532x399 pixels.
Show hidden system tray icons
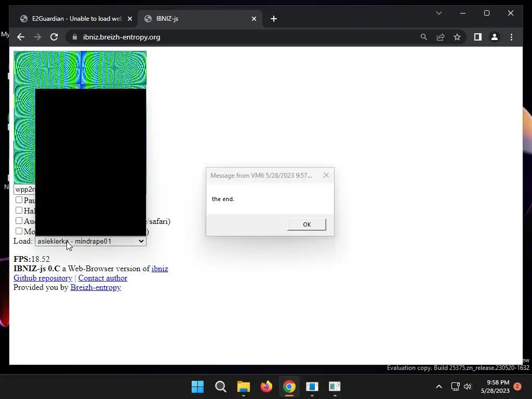(x=438, y=387)
